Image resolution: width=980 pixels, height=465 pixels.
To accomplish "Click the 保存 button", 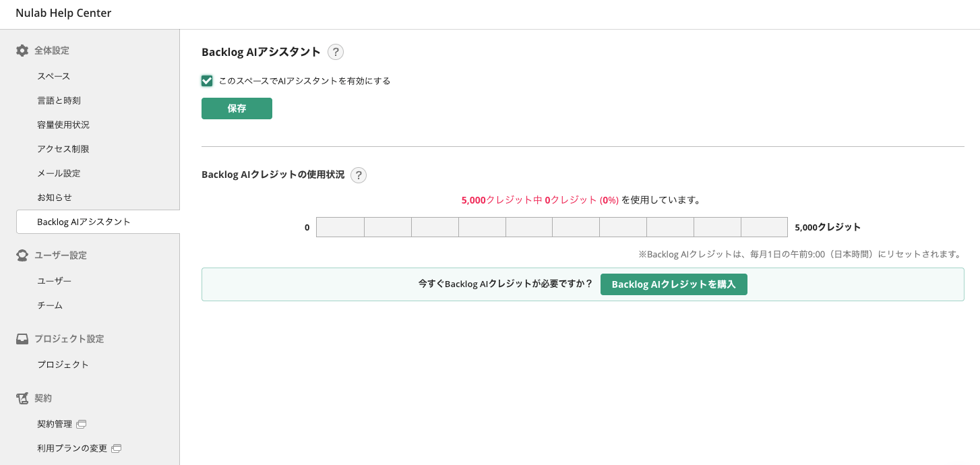I will click(x=237, y=108).
